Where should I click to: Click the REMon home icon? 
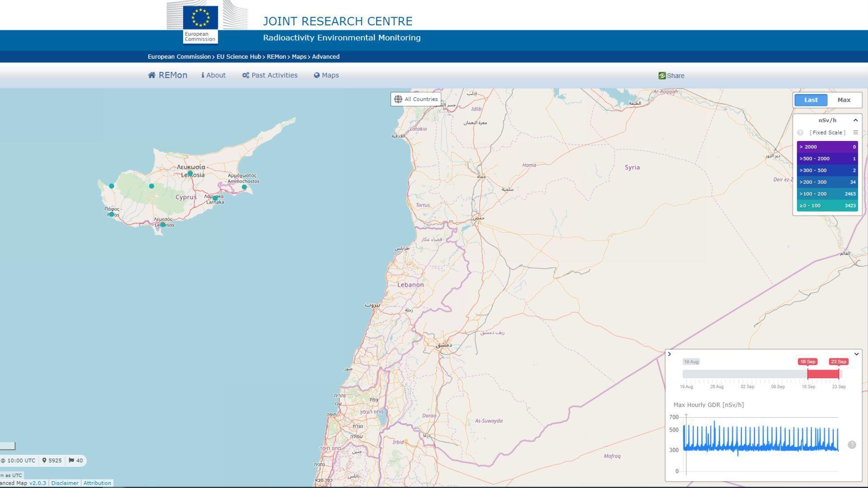click(152, 75)
